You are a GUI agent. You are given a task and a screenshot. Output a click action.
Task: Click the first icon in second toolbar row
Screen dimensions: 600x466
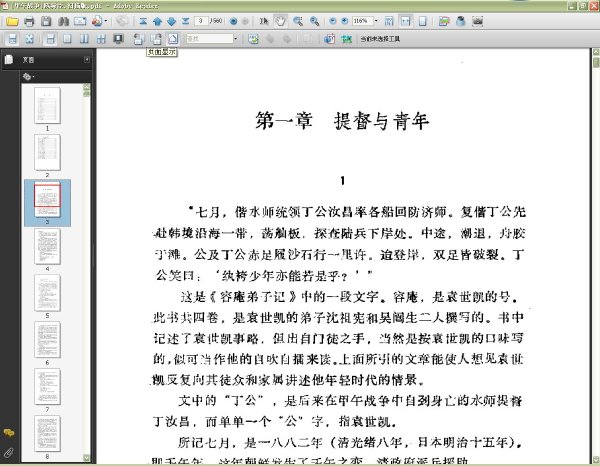point(13,39)
